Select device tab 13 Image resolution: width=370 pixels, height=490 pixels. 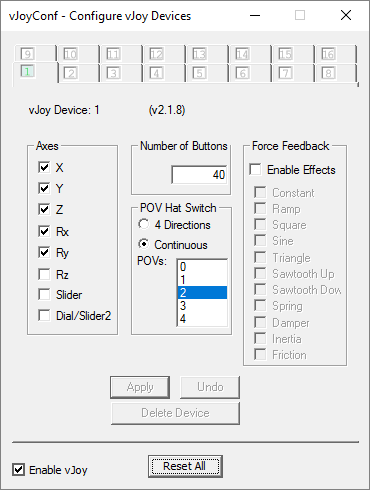tap(207, 54)
